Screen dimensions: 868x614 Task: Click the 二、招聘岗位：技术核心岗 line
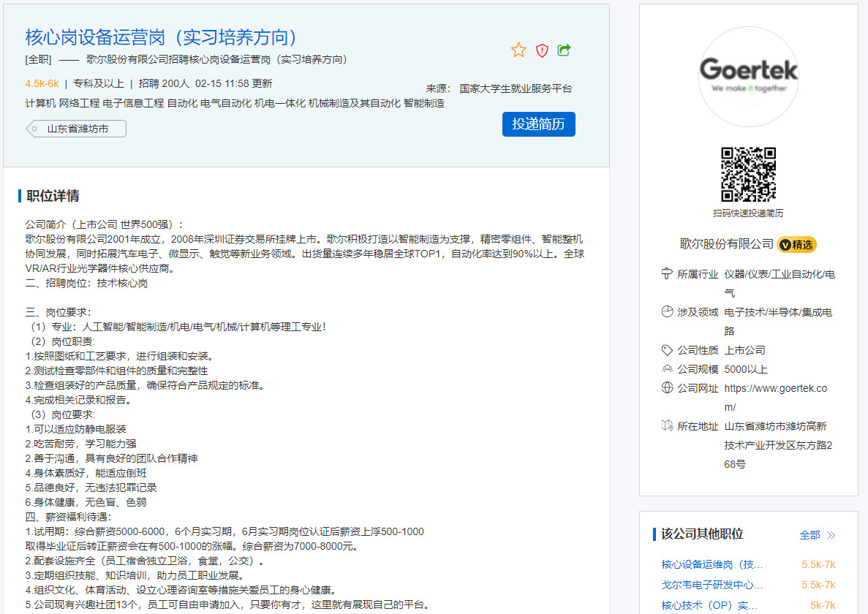click(86, 283)
